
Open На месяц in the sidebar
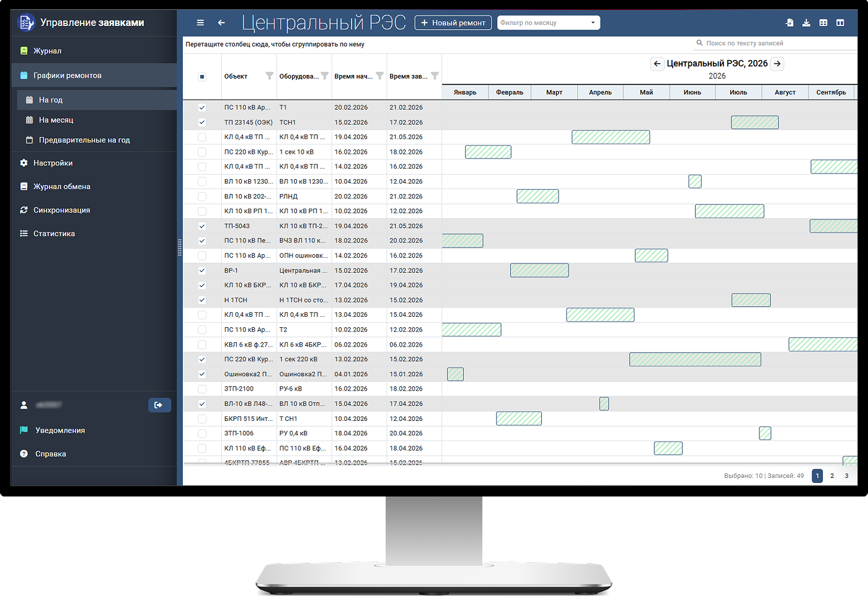point(56,120)
